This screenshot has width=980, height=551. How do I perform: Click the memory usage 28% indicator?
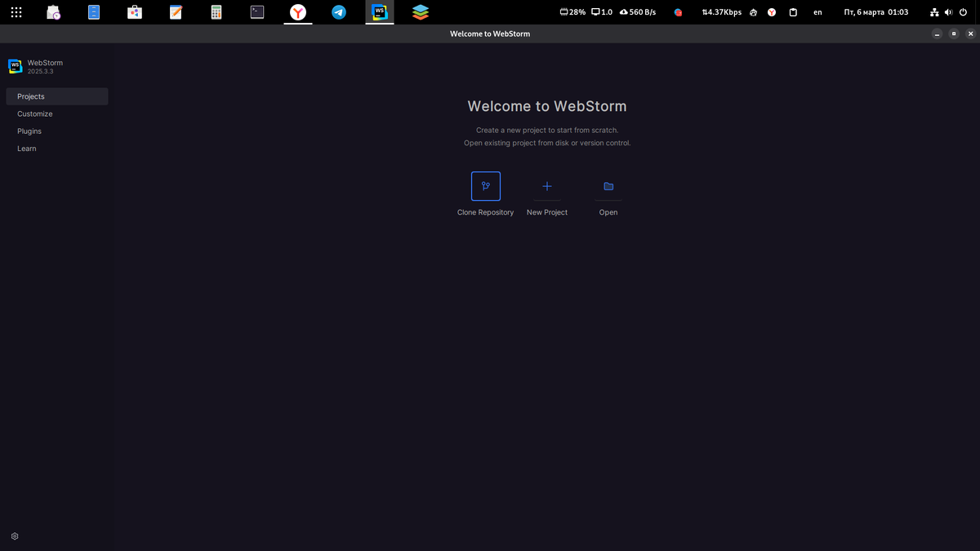click(x=572, y=12)
